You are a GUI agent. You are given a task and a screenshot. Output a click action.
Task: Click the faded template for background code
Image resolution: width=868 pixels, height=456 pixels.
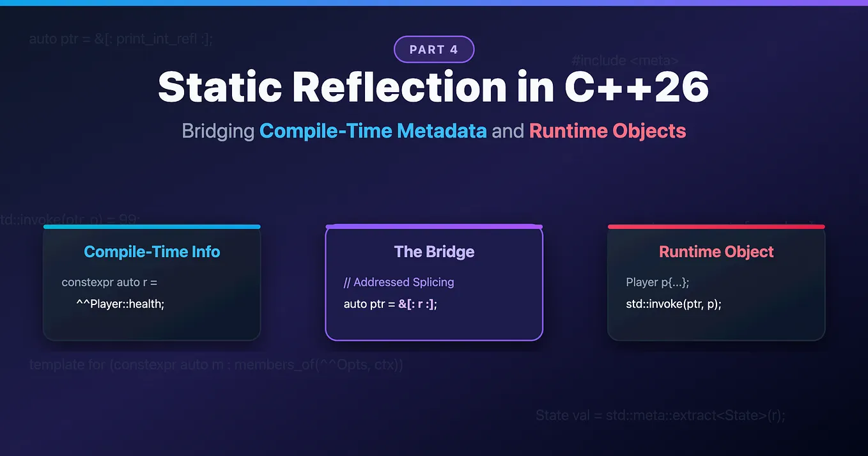click(x=217, y=366)
